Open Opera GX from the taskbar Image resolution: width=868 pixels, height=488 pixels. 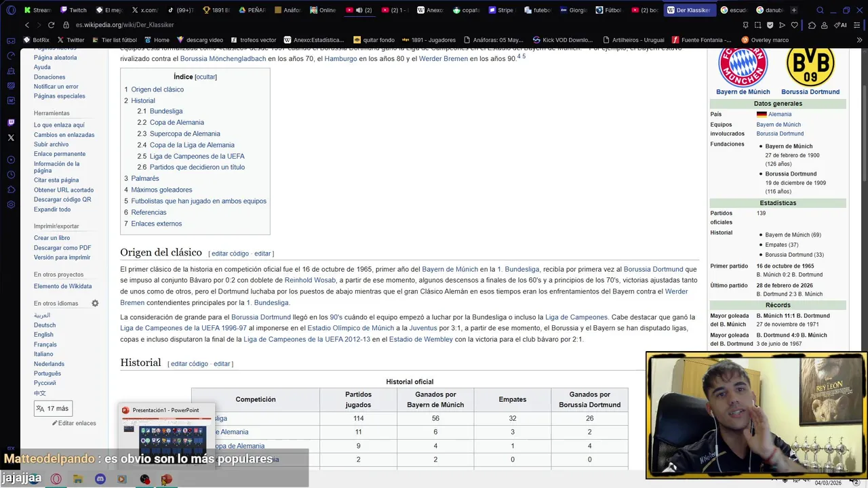[x=56, y=479]
